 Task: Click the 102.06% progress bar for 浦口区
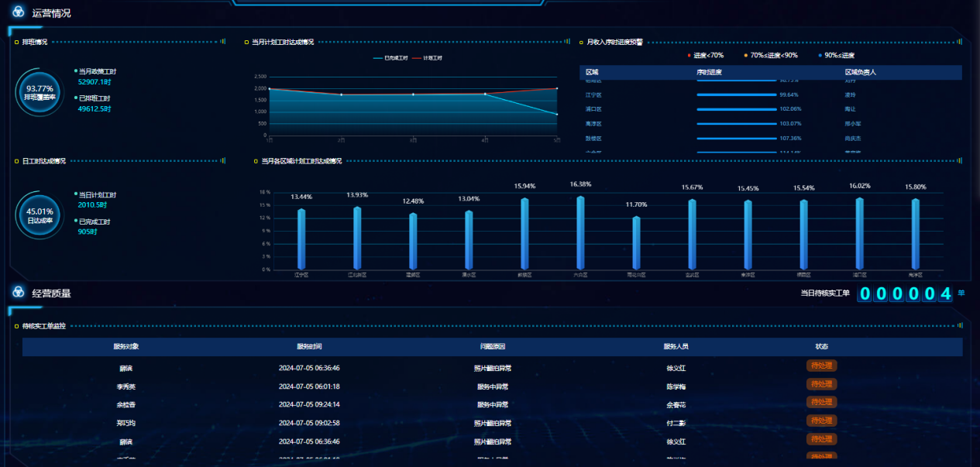click(736, 109)
